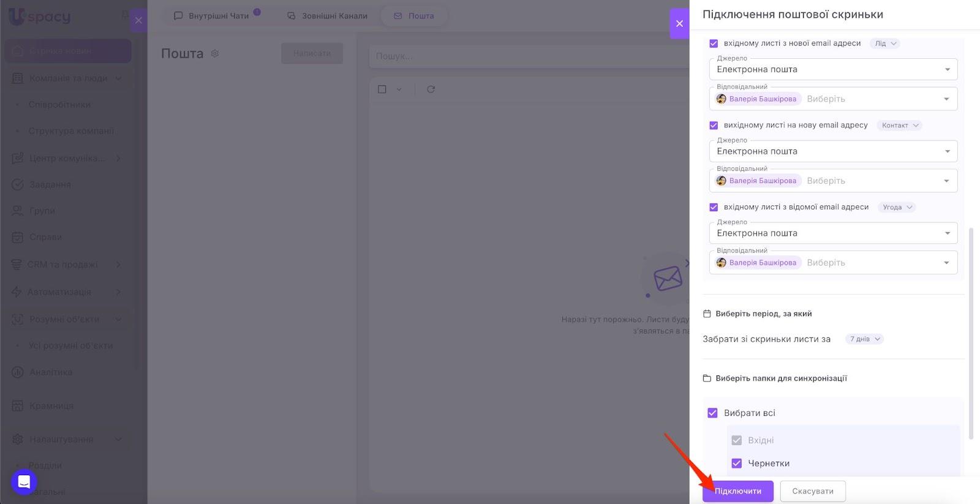Image resolution: width=980 pixels, height=504 pixels.
Task: Toggle the вихідному листі на нову email адресу checkbox
Action: pos(714,126)
